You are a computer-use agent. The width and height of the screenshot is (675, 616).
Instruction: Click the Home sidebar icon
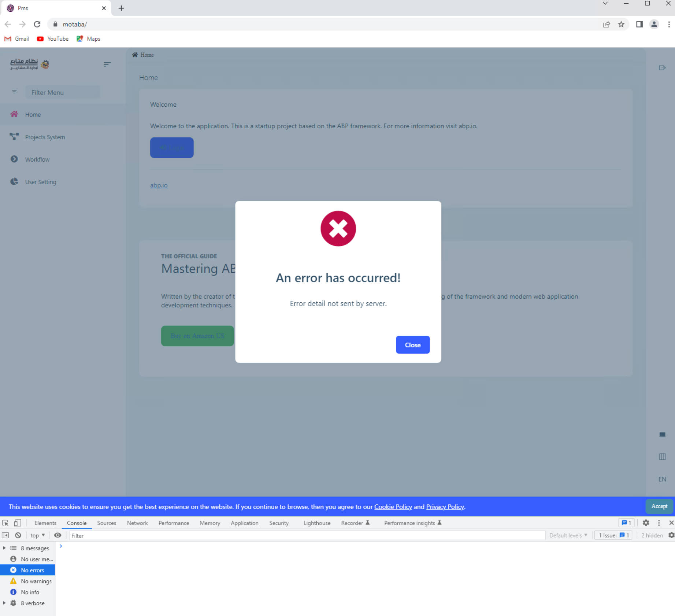click(x=14, y=114)
